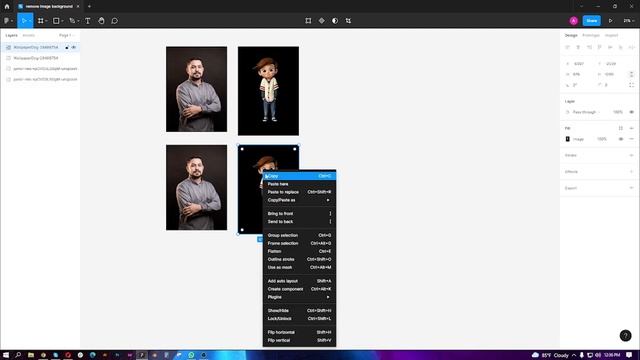Select the Comment tool
This screenshot has height=360, width=640.
pos(115,20)
